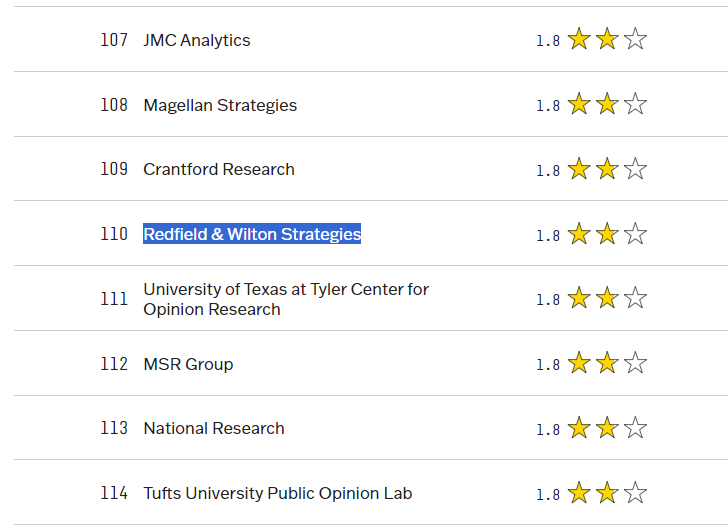This screenshot has height=532, width=728.
Task: Click the highlighted Redfield & Wilton Strategies text
Action: click(x=252, y=234)
